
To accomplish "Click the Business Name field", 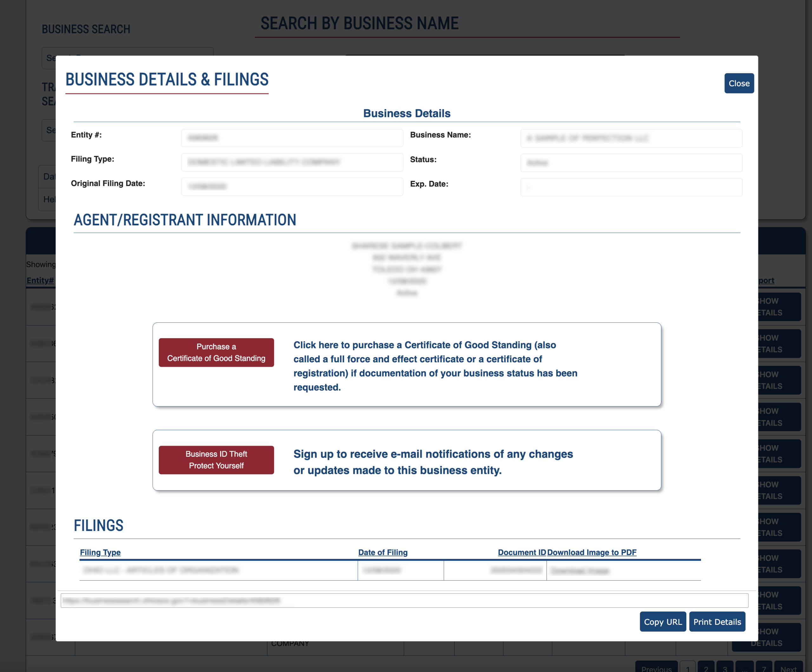I will pos(631,138).
